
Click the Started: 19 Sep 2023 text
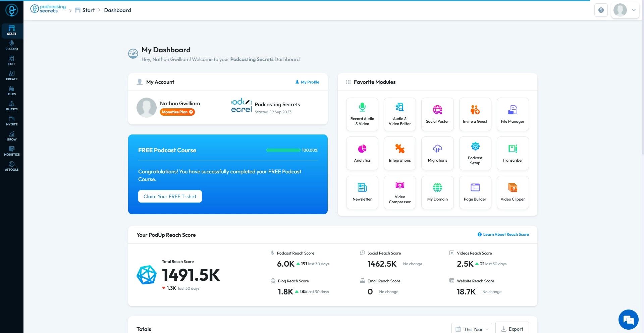273,112
